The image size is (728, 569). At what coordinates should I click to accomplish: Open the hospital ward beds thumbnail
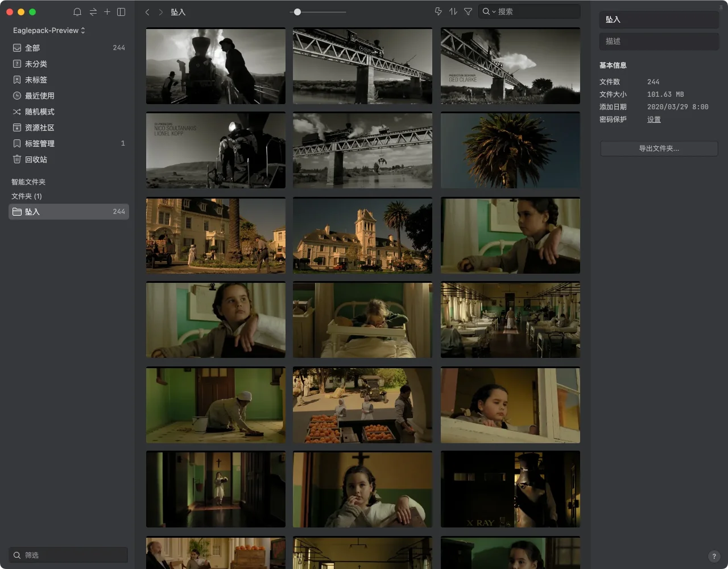tap(510, 320)
